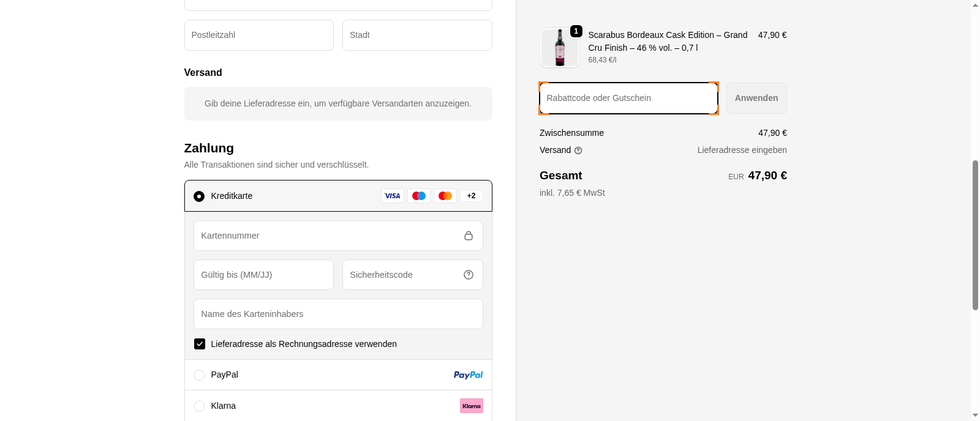Click the Sicherheitscode help question-mark icon
This screenshot has height=421, width=980.
pos(469,275)
